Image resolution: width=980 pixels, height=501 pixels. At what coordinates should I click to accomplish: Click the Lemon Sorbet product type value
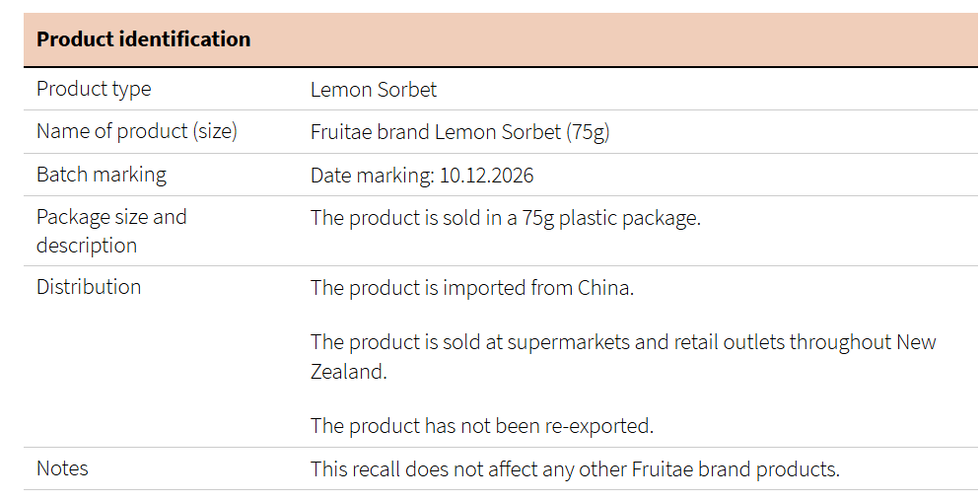[373, 90]
